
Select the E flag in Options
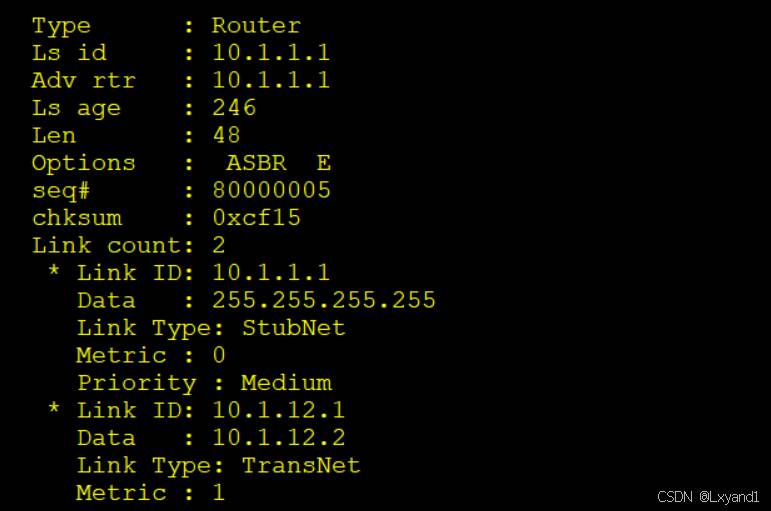coord(323,162)
